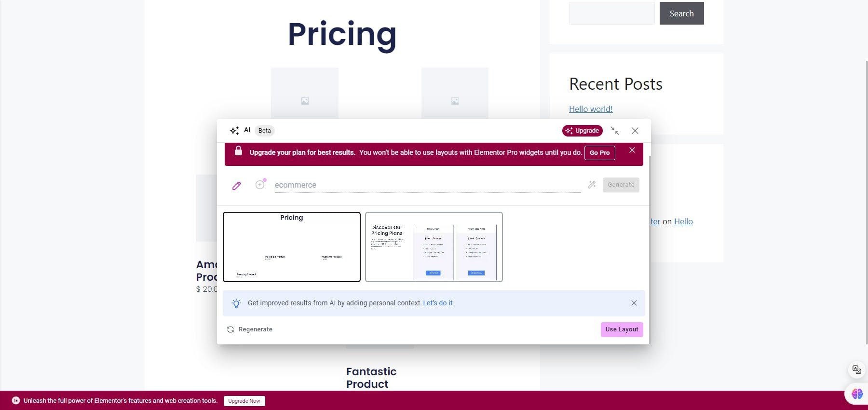Click the translate icon in the bottom right corner
Screen dimensions: 868x410
pyautogui.click(x=856, y=369)
